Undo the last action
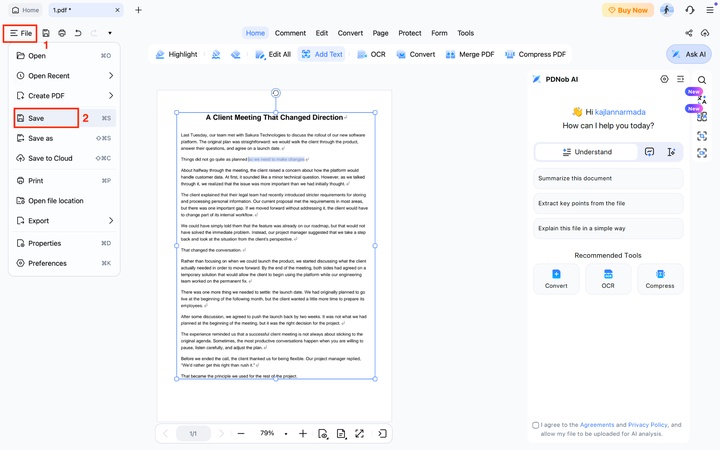This screenshot has height=450, width=720. pos(78,33)
